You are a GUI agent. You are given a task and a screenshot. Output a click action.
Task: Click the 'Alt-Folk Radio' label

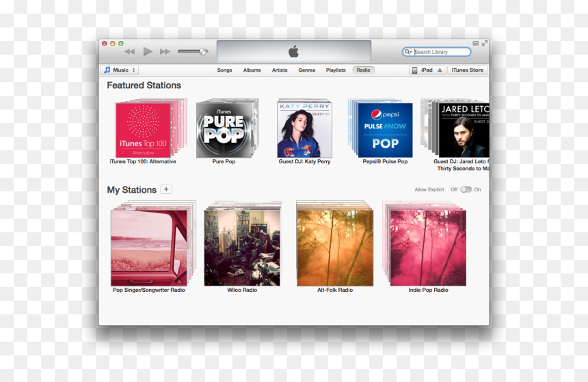coord(335,290)
